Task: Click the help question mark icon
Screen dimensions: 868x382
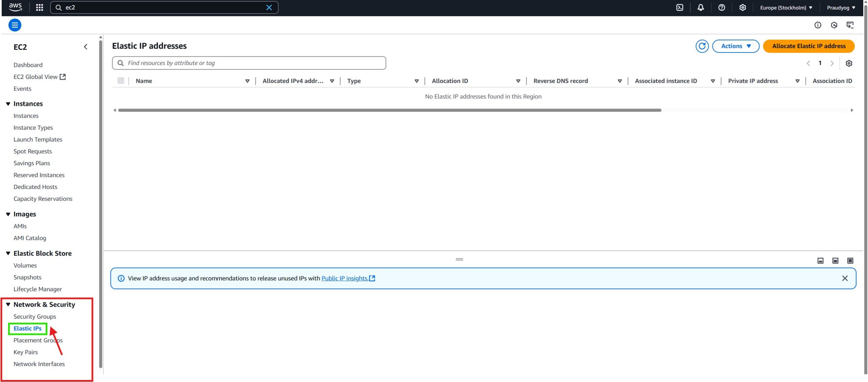Action: (x=722, y=7)
